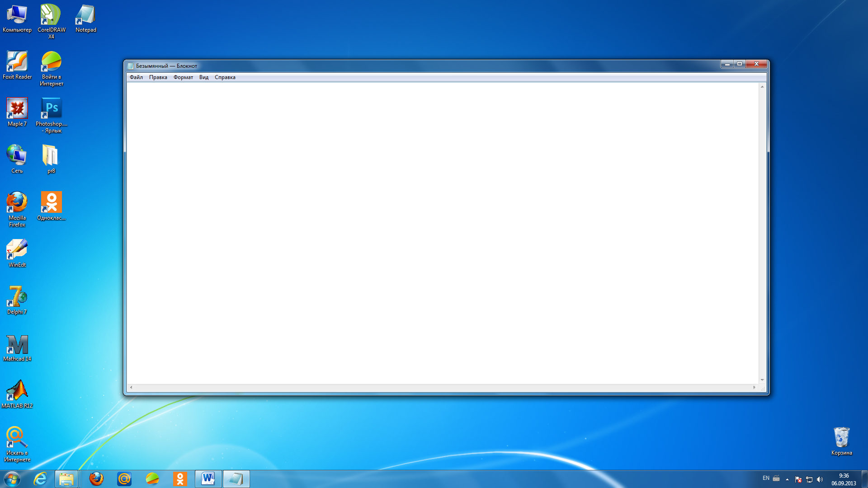Open the Вид menu
This screenshot has width=868, height=488.
tap(204, 77)
